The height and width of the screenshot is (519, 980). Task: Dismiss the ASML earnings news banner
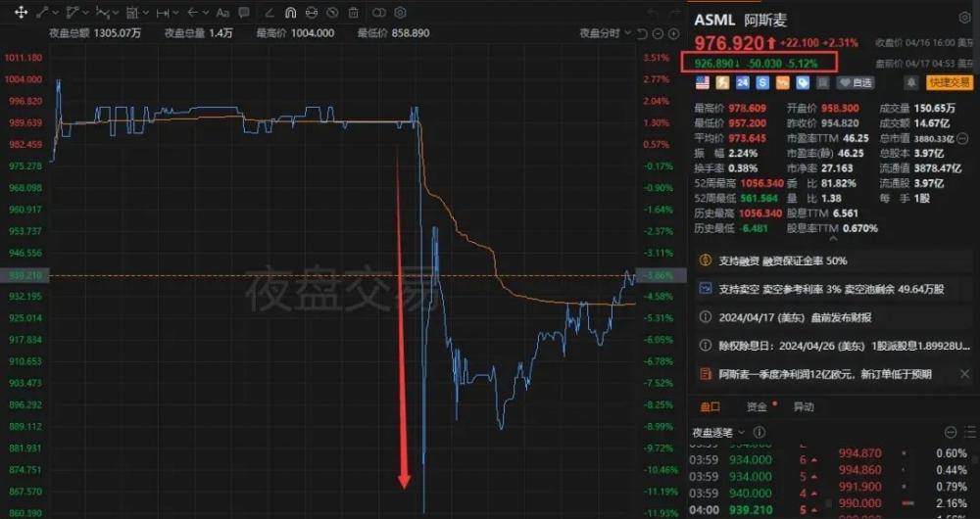(x=965, y=374)
